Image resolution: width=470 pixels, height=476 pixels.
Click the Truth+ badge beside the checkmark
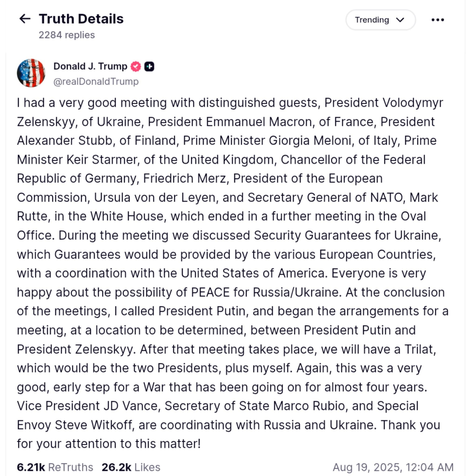(150, 66)
